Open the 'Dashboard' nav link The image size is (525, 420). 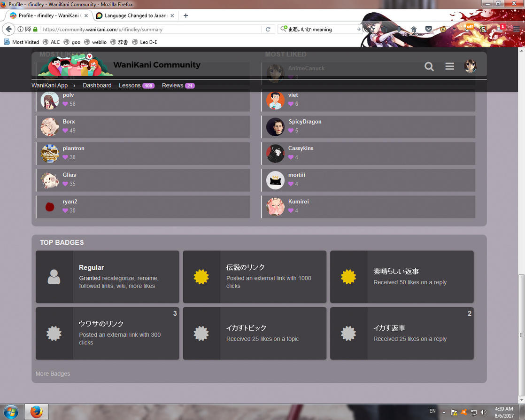tap(97, 86)
